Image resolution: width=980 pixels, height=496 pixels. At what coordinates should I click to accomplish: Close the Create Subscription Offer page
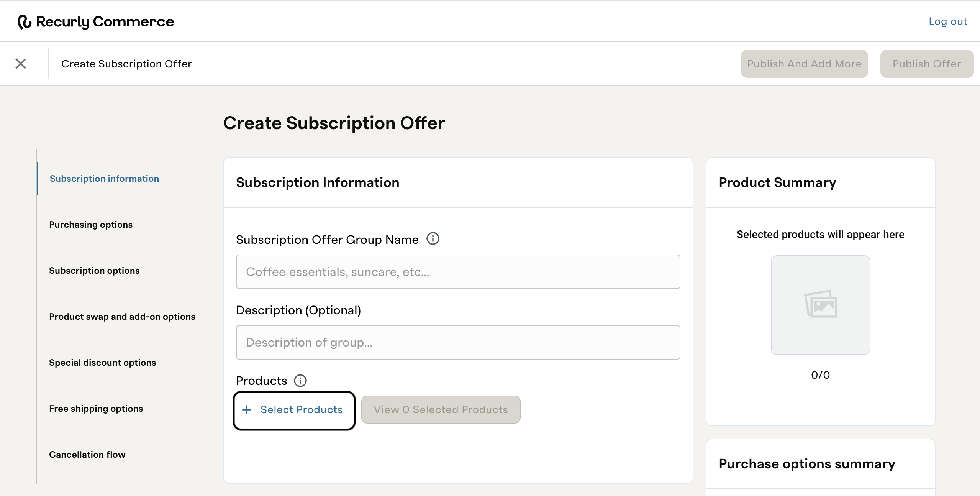pos(21,64)
